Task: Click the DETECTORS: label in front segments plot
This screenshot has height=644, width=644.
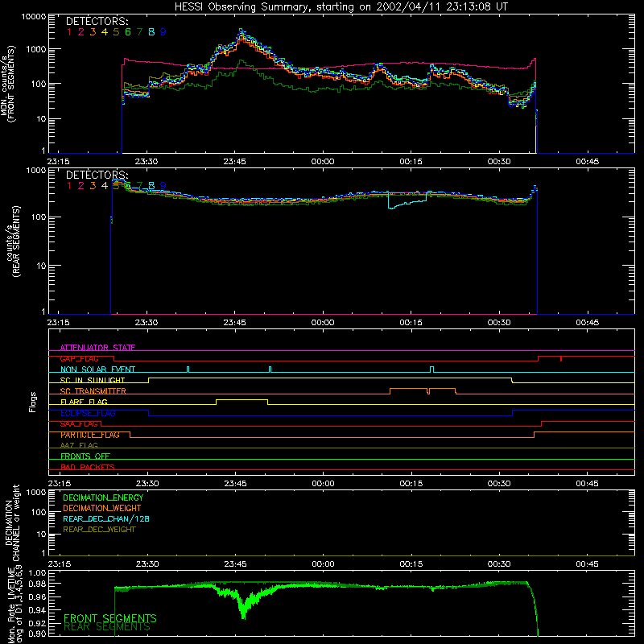Action: [x=97, y=21]
